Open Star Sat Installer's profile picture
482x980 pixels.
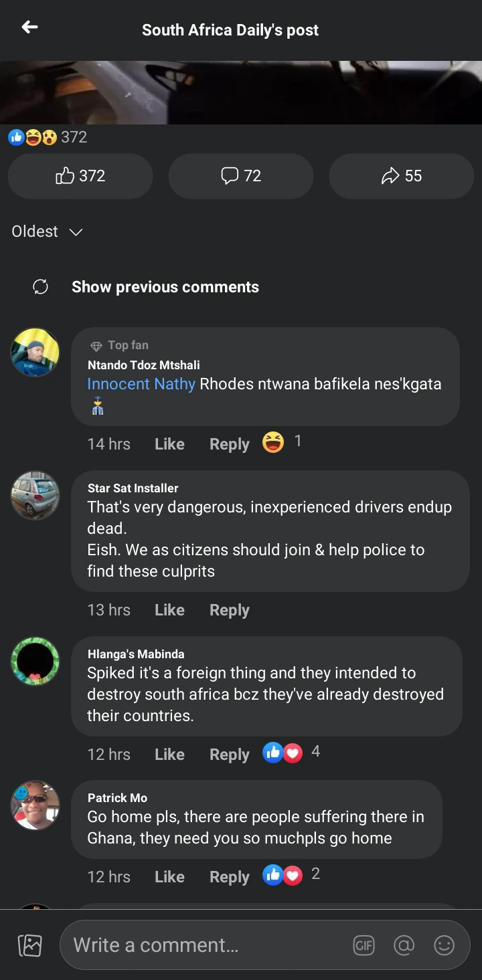(x=35, y=496)
